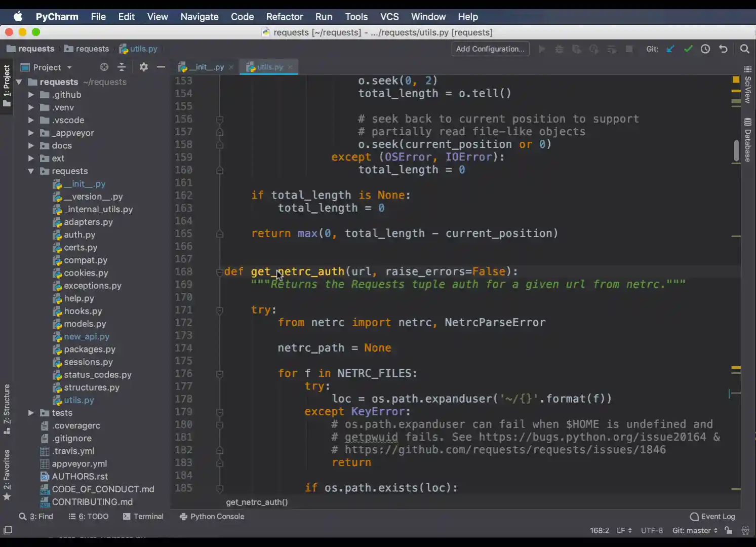Toggle the read-only lock in the status bar
The height and width of the screenshot is (547, 756).
point(728,530)
